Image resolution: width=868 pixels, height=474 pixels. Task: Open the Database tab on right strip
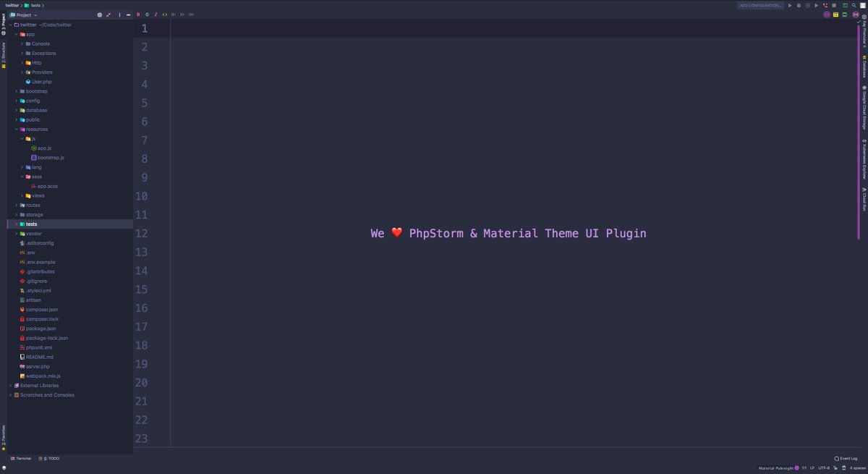tap(864, 67)
